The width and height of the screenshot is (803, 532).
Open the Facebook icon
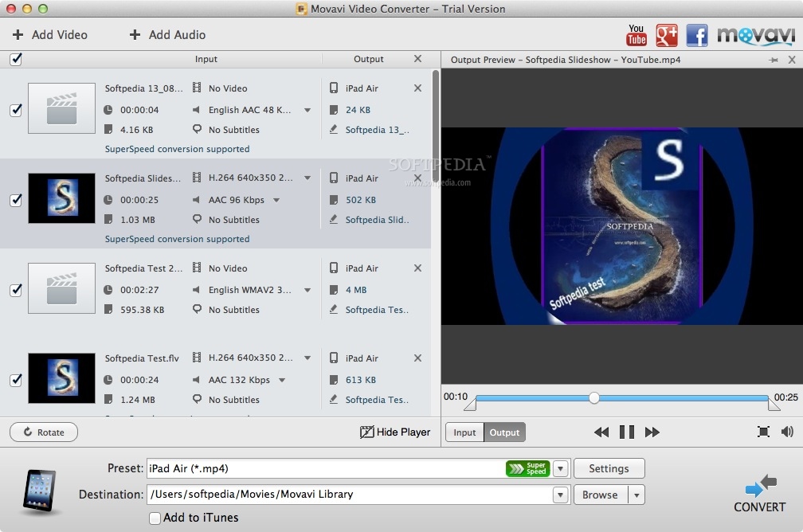pos(696,35)
